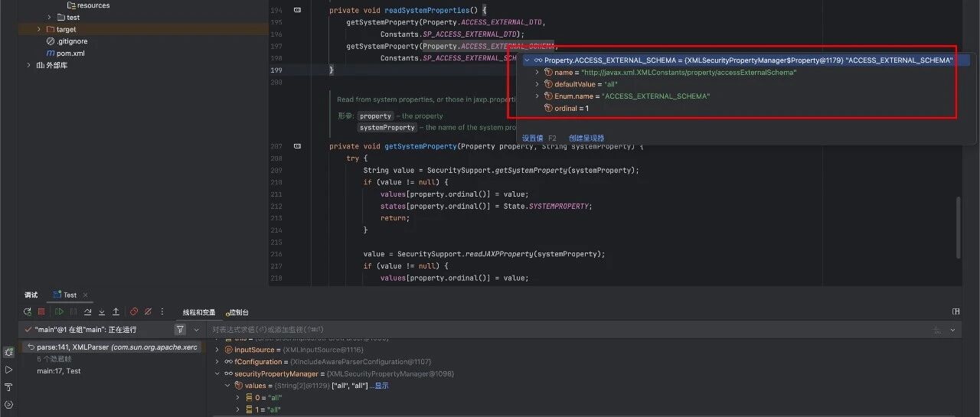Open watch expression history dropdown
Viewport: 980px width, 417px height.
(x=952, y=330)
